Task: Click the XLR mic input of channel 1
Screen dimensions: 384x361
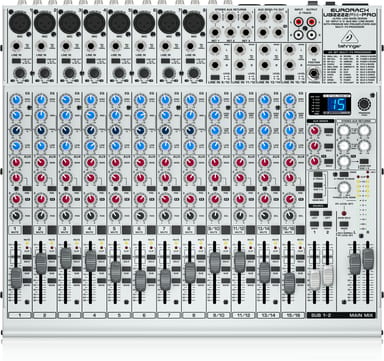Action: click(x=20, y=23)
